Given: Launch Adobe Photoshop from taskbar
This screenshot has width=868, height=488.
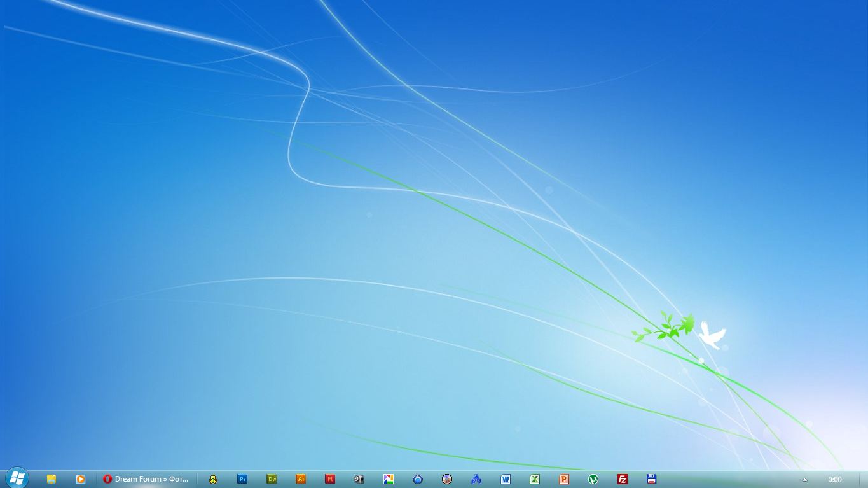Looking at the screenshot, I should [x=242, y=479].
